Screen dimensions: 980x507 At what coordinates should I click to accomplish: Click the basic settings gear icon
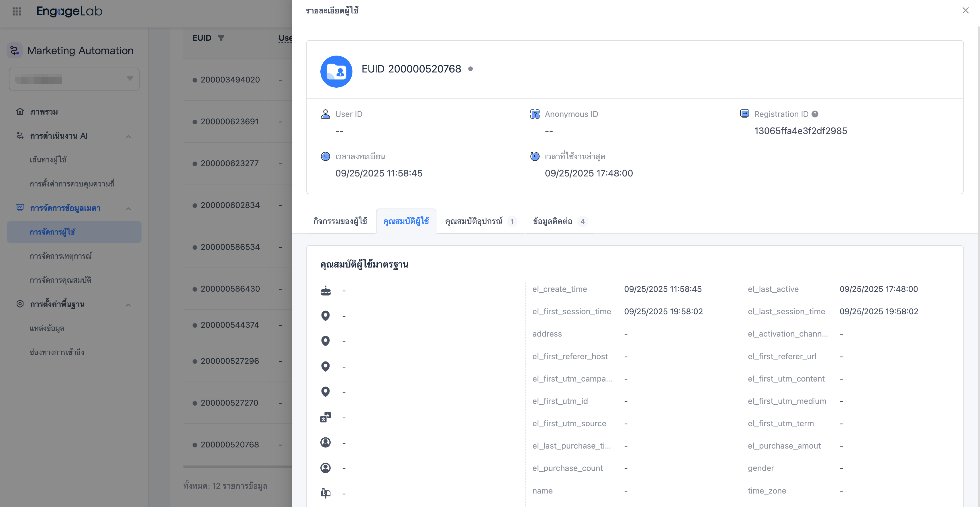pyautogui.click(x=20, y=304)
